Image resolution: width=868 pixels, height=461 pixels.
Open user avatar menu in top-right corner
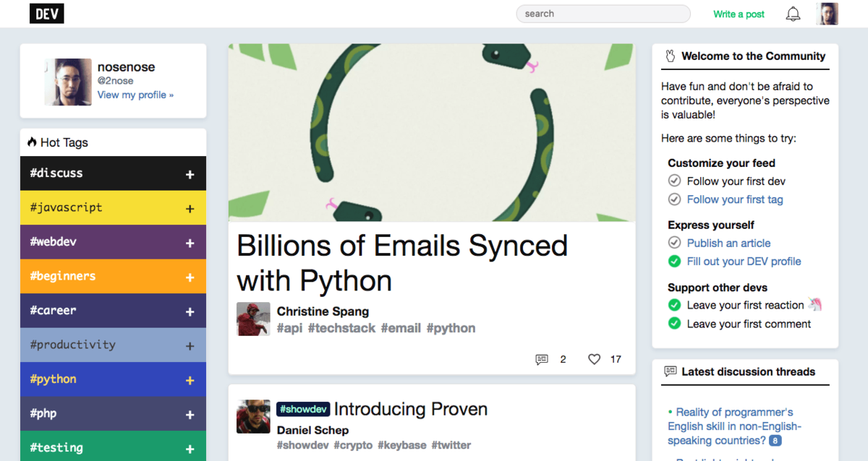click(x=827, y=14)
